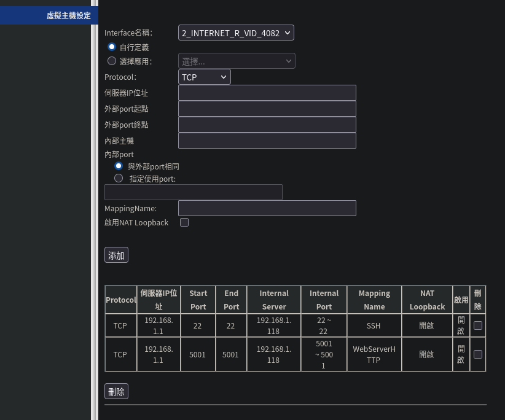
Task: Click the specified internal port text box
Action: point(193,192)
